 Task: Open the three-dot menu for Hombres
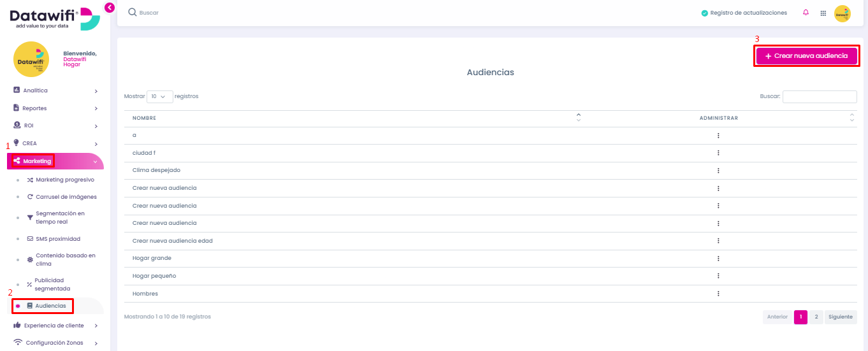coord(718,294)
